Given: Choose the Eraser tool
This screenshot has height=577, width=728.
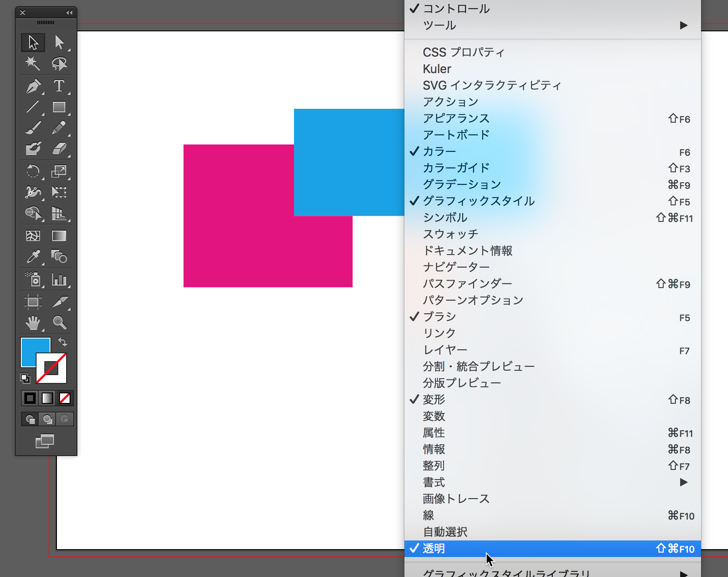Looking at the screenshot, I should point(59,149).
